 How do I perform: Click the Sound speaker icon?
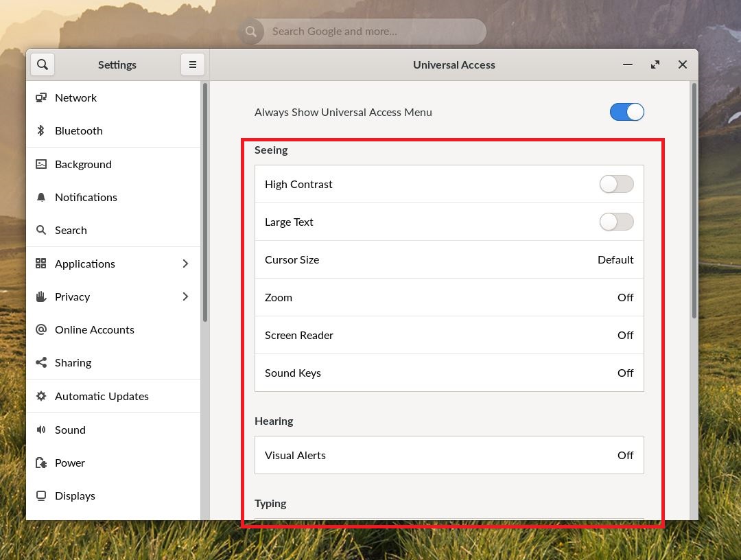pyautogui.click(x=41, y=430)
